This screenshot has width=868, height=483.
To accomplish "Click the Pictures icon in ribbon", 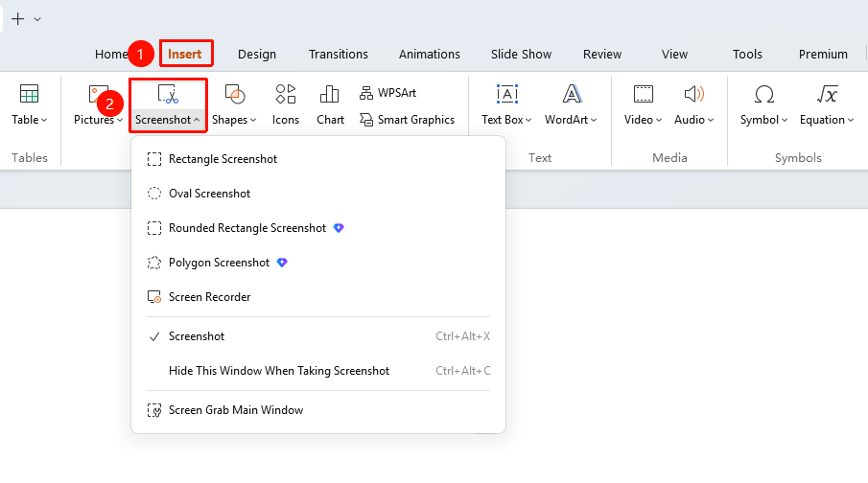I will click(x=99, y=94).
